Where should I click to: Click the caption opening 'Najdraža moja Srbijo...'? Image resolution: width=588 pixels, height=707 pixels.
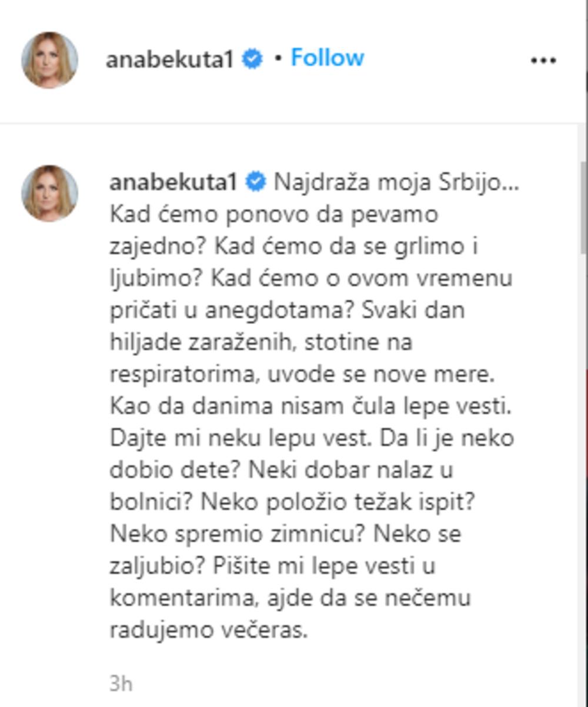pos(397,183)
